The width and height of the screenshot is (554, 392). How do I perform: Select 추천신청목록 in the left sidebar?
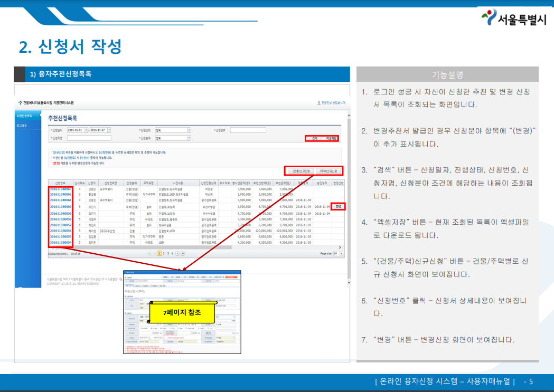pyautogui.click(x=24, y=115)
